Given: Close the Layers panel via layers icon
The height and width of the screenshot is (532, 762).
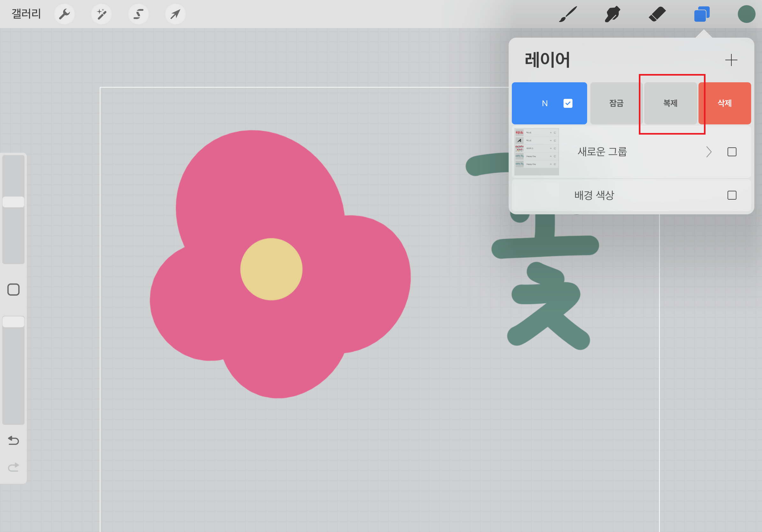Looking at the screenshot, I should point(702,14).
